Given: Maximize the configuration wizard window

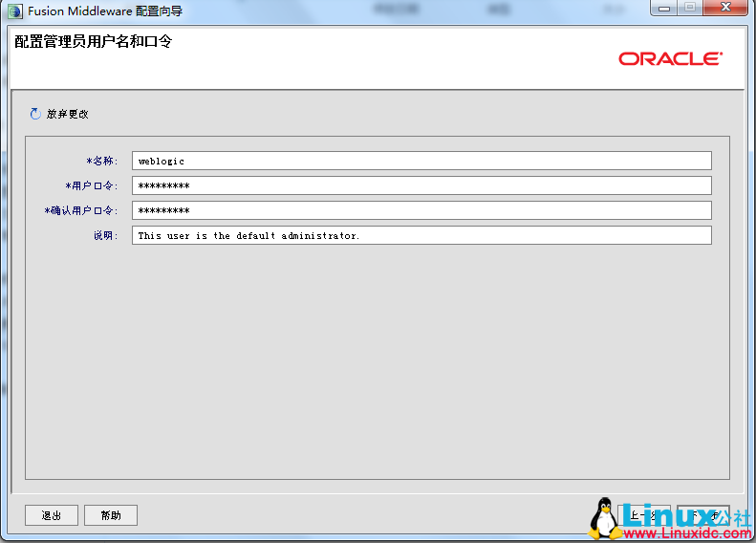Looking at the screenshot, I should 690,8.
